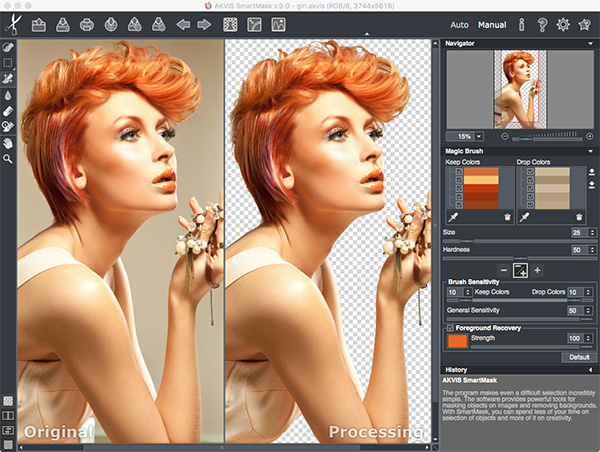The width and height of the screenshot is (600, 452).
Task: Click the Print image icon
Action: tap(87, 24)
